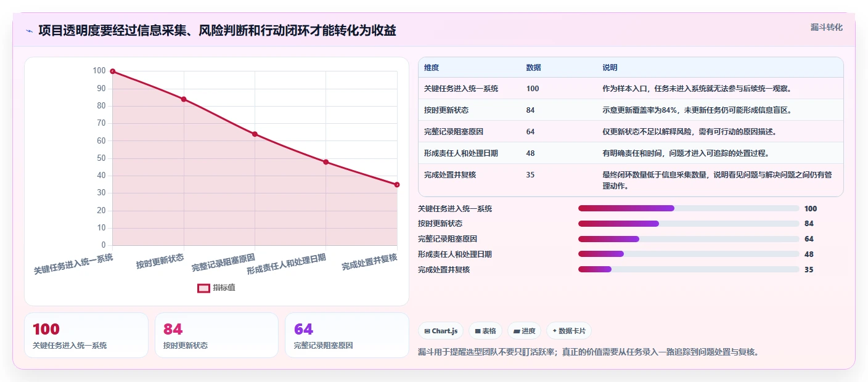Click the 指标值 legend label text
Image resolution: width=868 pixels, height=382 pixels.
(224, 288)
